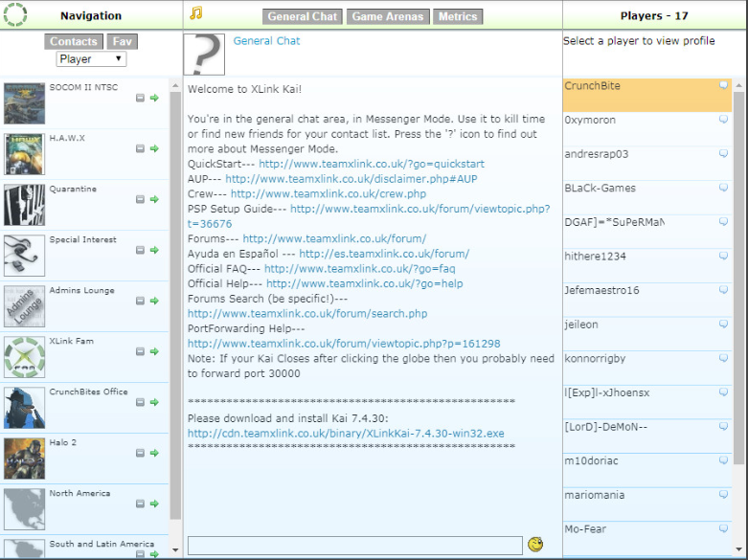Open chat bubble next to m10doriac
This screenshot has height=560, width=748.
[724, 460]
